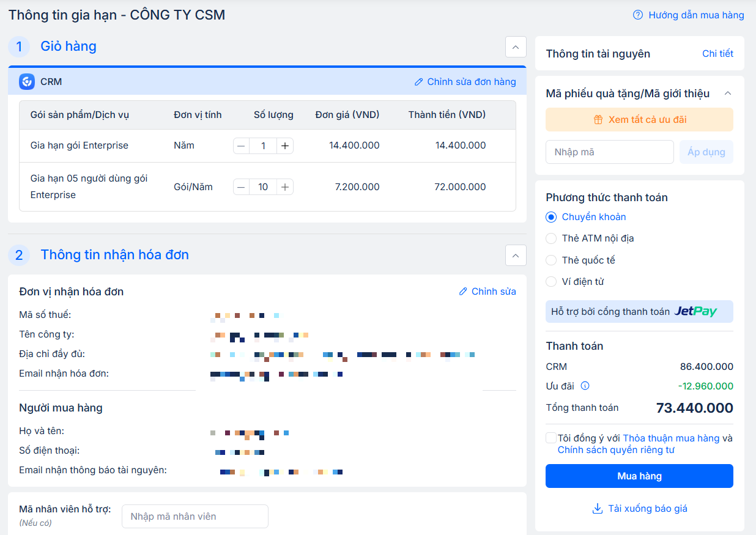The width and height of the screenshot is (756, 535).
Task: Increase quantity of 05 người dùng package
Action: (284, 187)
